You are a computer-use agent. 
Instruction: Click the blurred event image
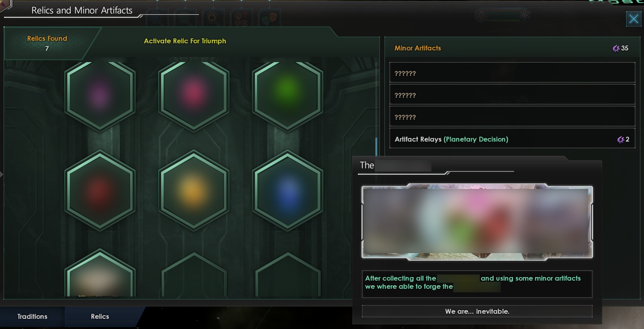click(477, 221)
